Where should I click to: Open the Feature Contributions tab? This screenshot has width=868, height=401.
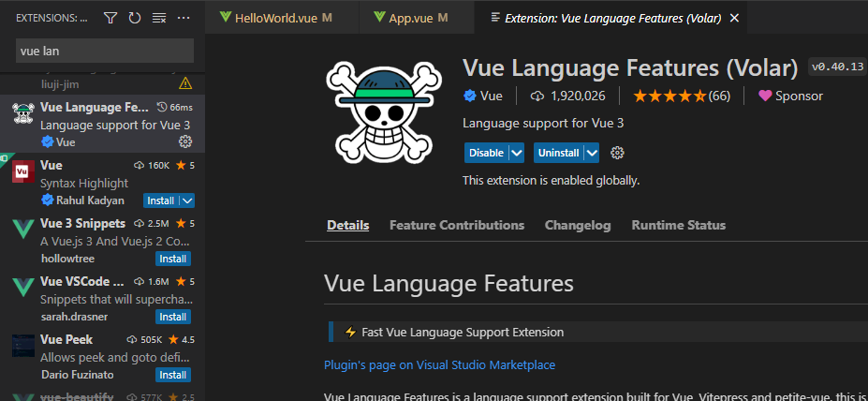[457, 226]
